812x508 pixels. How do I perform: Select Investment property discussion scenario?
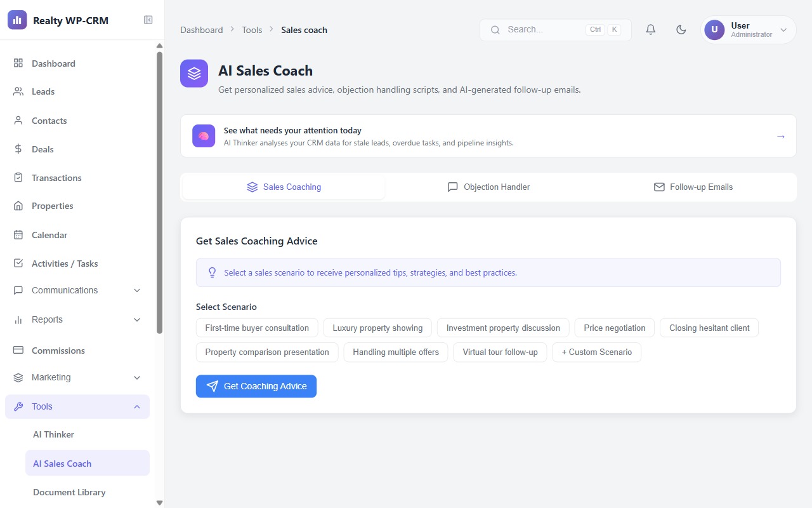point(503,328)
